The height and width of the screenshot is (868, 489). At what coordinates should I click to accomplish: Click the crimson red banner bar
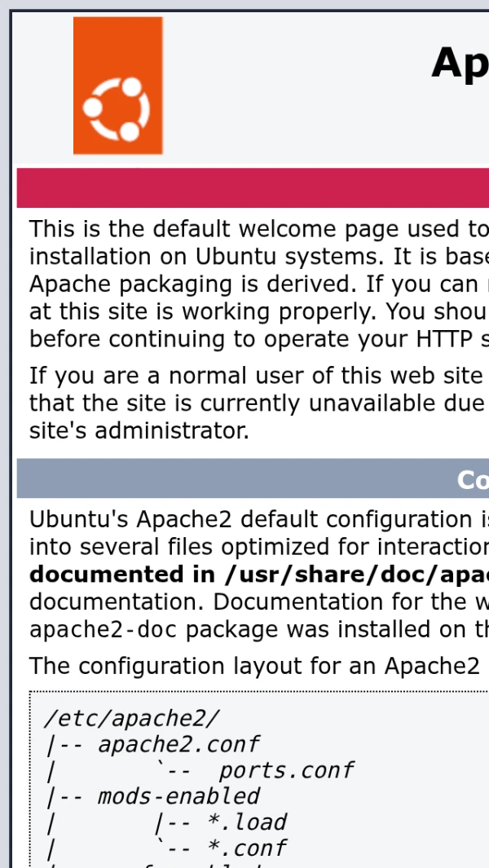tap(253, 188)
